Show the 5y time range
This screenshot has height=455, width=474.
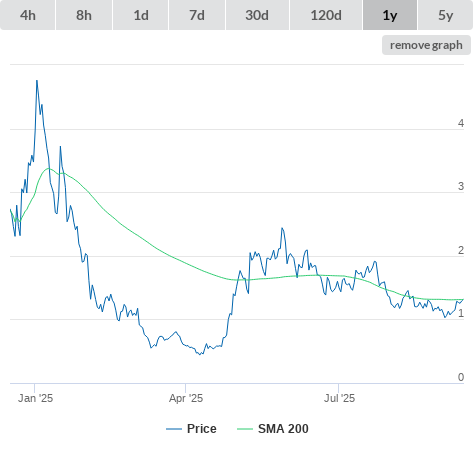[x=445, y=15]
